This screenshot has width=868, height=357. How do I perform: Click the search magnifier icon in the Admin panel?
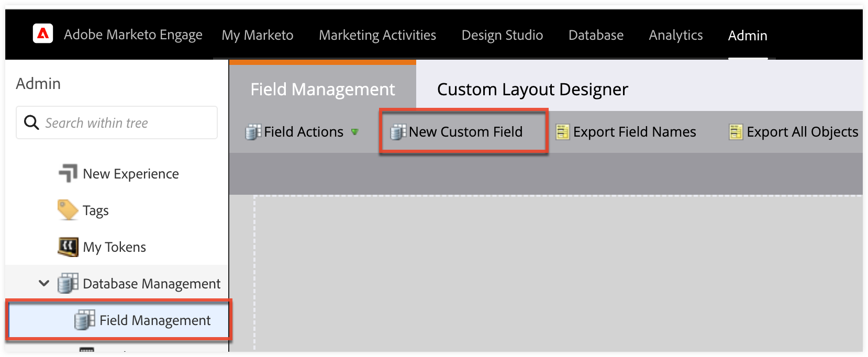[x=31, y=122]
